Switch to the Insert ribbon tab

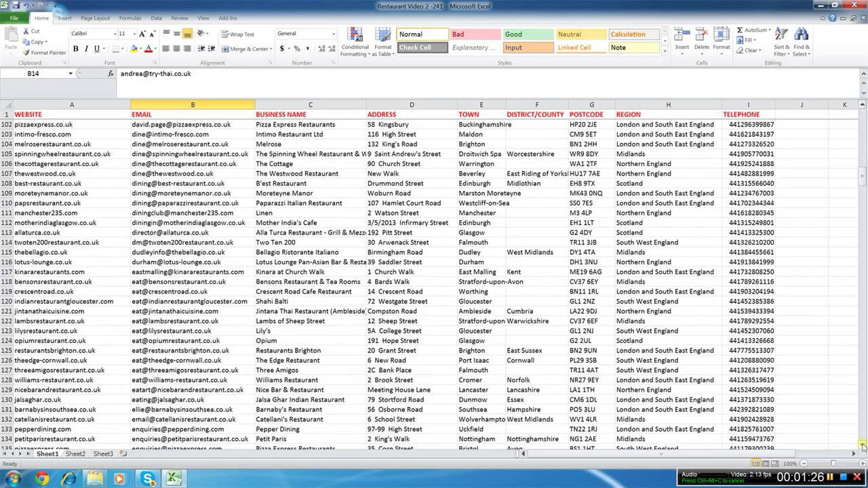coord(64,18)
